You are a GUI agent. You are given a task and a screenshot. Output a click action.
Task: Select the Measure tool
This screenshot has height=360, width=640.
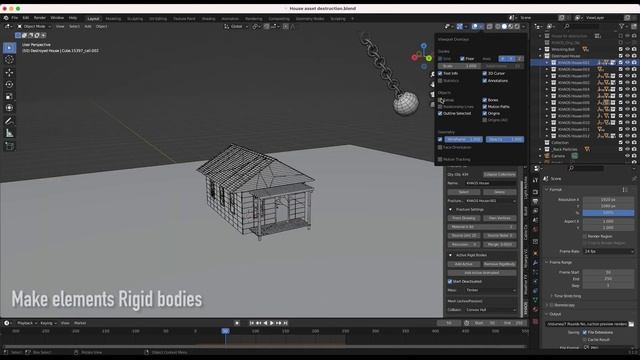9,133
